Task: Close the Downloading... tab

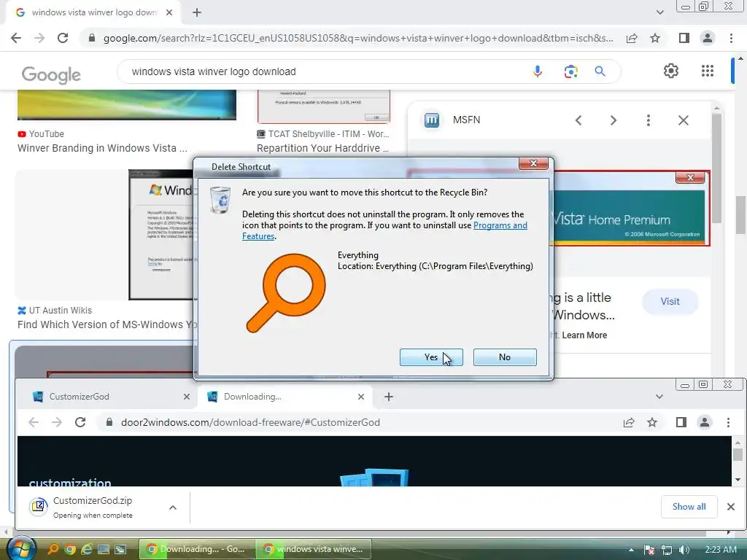Action: [x=361, y=397]
